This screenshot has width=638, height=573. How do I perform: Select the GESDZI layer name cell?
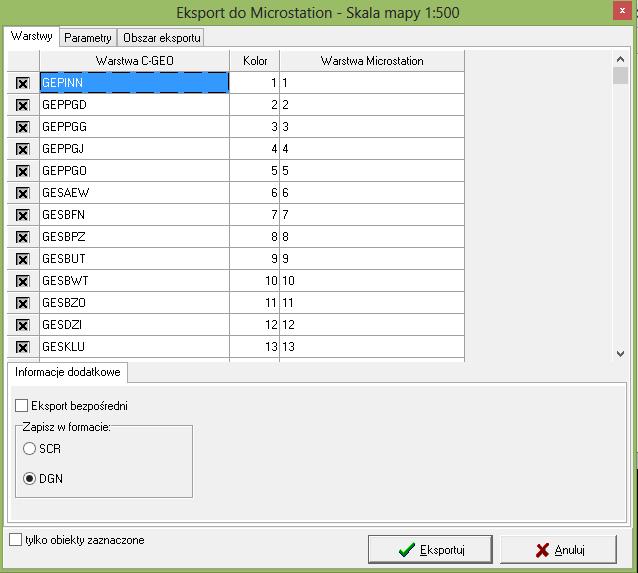point(135,324)
